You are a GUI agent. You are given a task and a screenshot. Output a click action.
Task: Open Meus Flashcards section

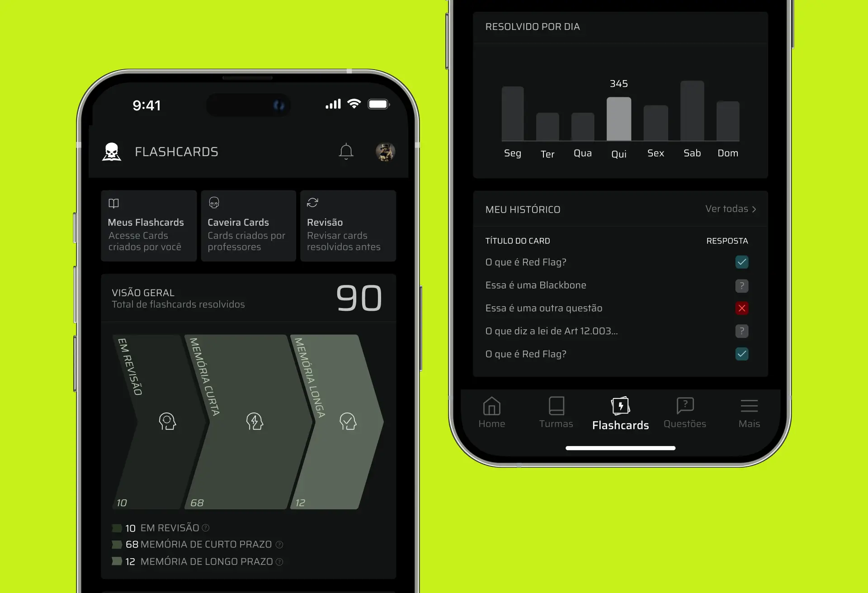(x=148, y=224)
